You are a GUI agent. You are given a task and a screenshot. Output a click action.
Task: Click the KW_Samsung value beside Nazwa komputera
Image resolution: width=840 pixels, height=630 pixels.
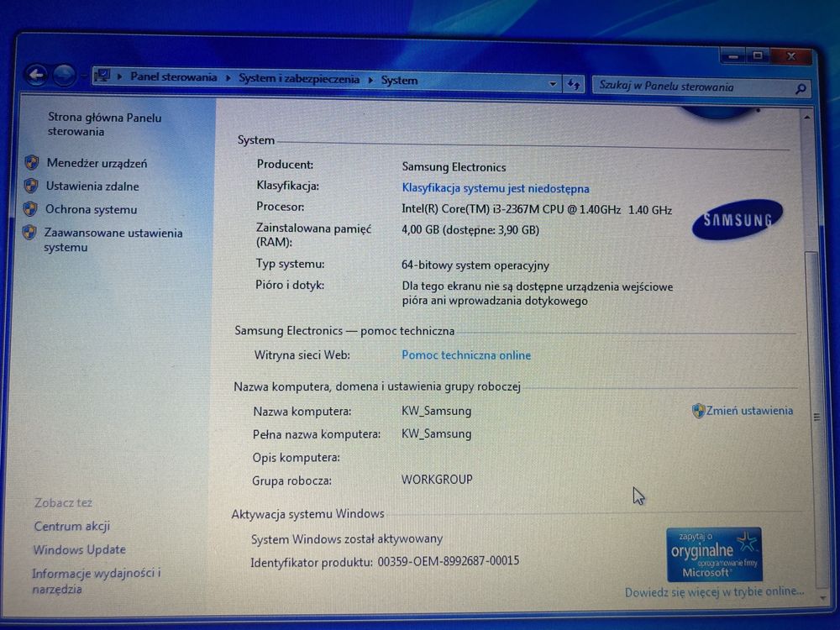pyautogui.click(x=436, y=411)
